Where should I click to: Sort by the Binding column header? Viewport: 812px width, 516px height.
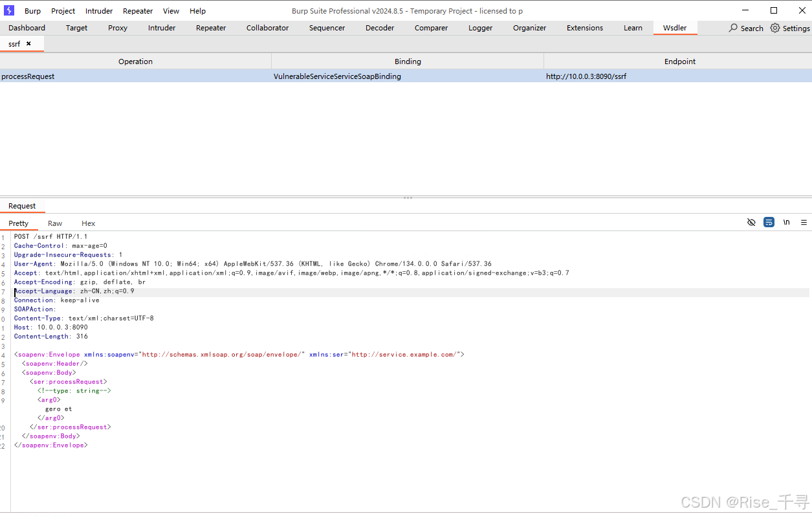tap(408, 62)
